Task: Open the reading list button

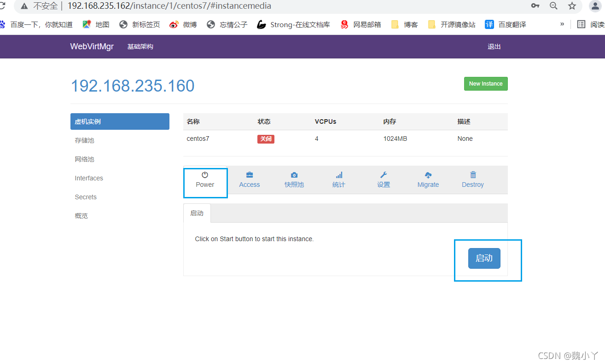Action: (591, 24)
